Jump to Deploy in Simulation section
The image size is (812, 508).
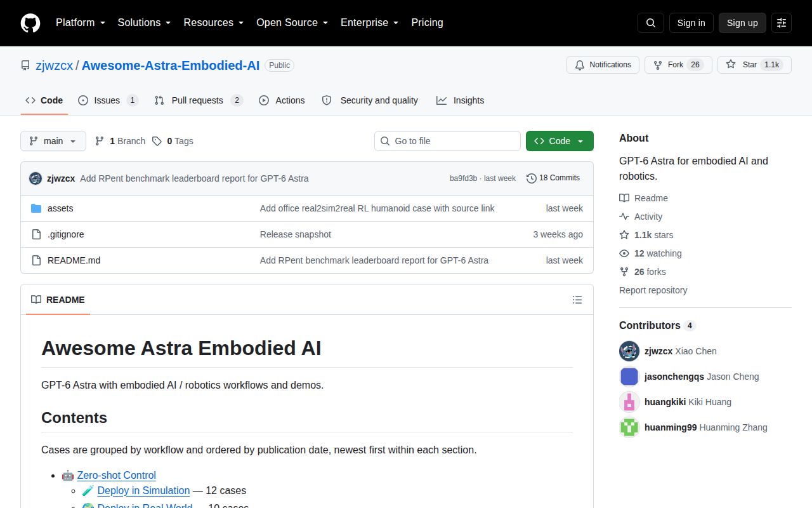(x=144, y=490)
